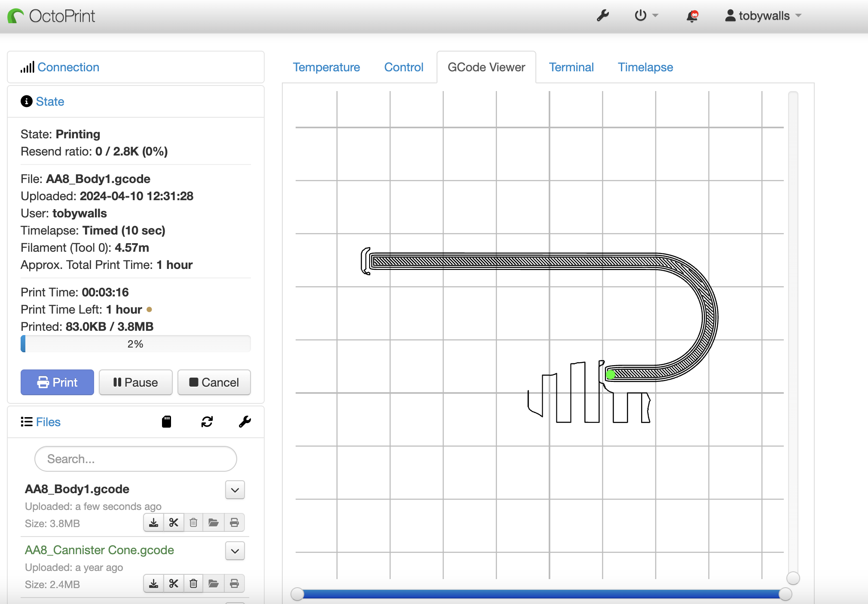Click the SD card icon in Files

pos(167,422)
